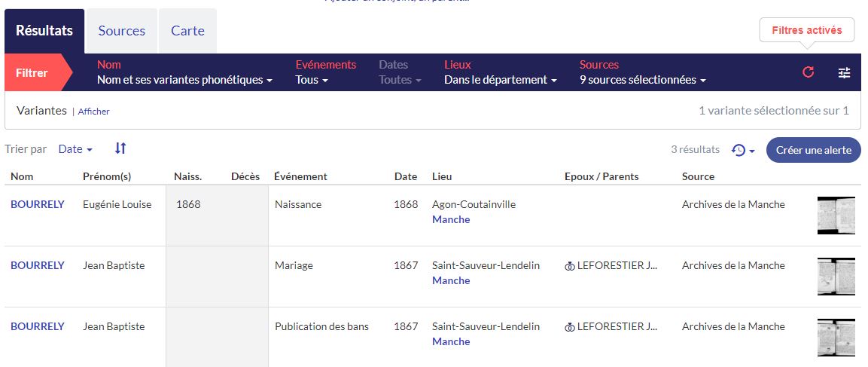
Task: Click Afficher link next to Variantes
Action: 94,112
